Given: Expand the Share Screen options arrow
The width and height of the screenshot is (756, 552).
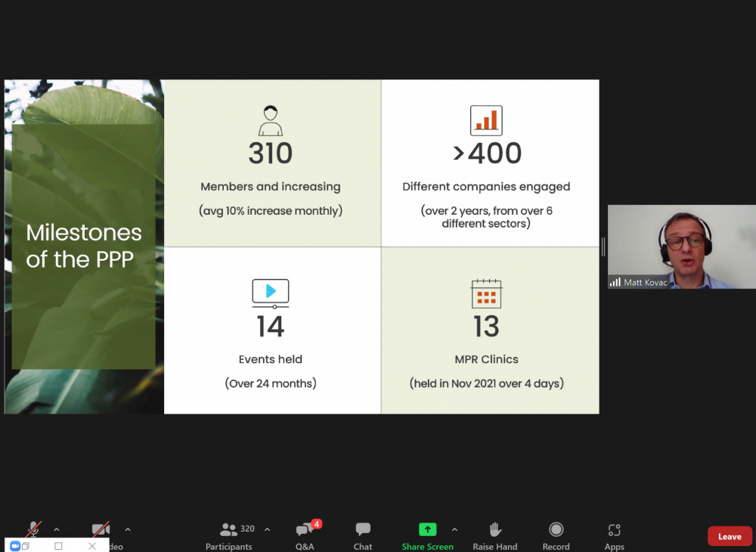Looking at the screenshot, I should [x=454, y=529].
